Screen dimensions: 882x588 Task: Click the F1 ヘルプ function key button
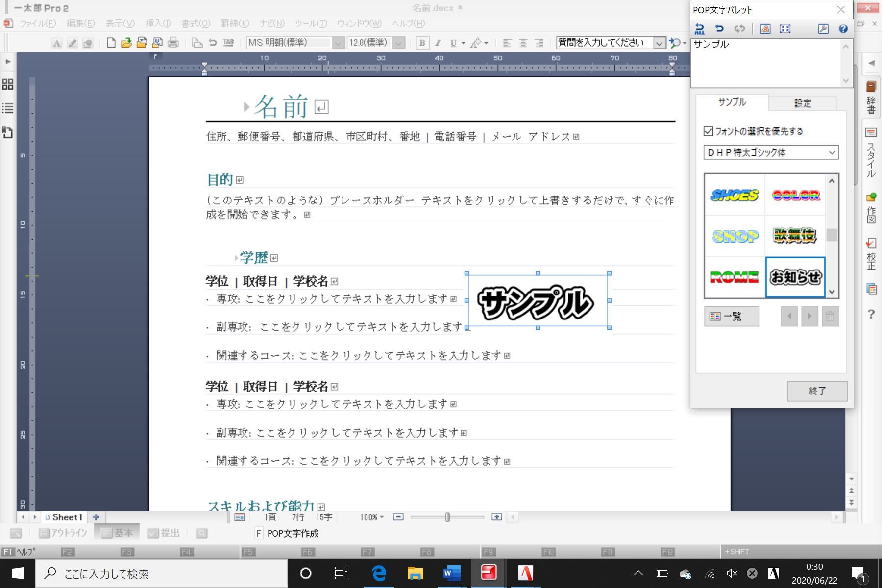[20, 552]
